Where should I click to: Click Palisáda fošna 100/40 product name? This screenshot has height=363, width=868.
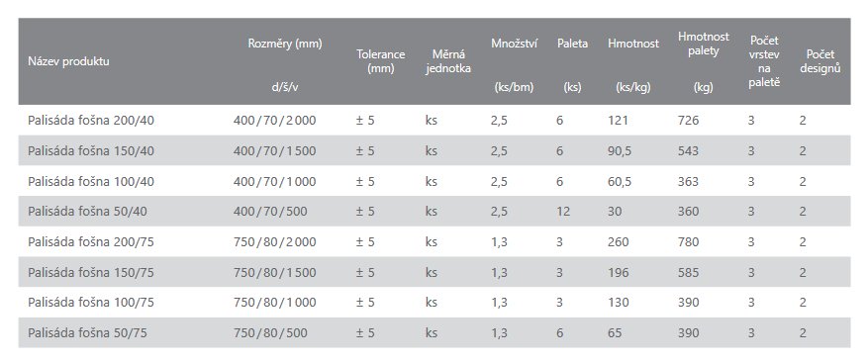(x=91, y=182)
